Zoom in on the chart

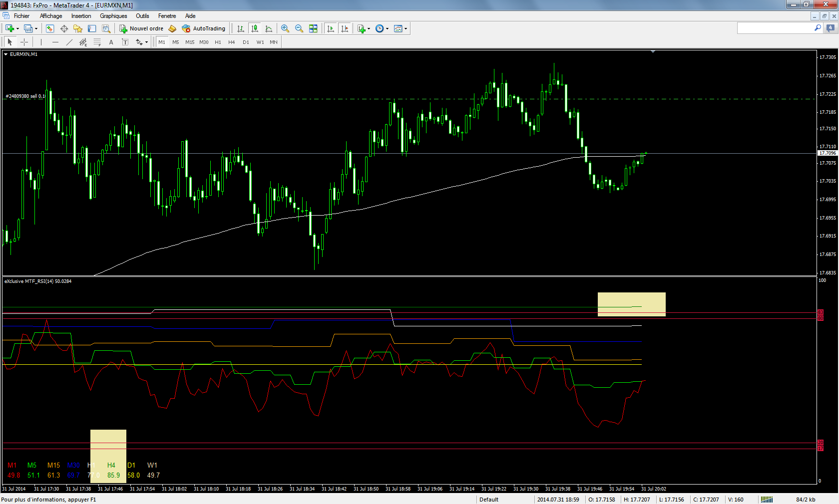(x=285, y=28)
